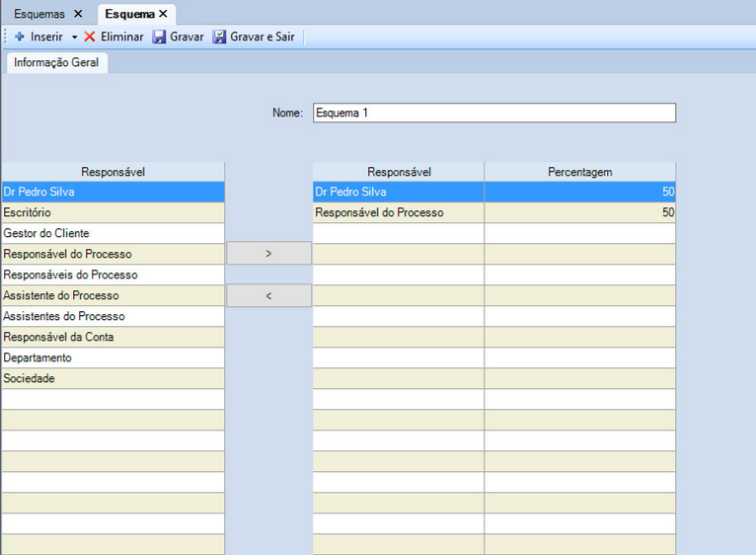Click Responsável do Processo percentage cell 50
The image size is (756, 555).
point(580,212)
